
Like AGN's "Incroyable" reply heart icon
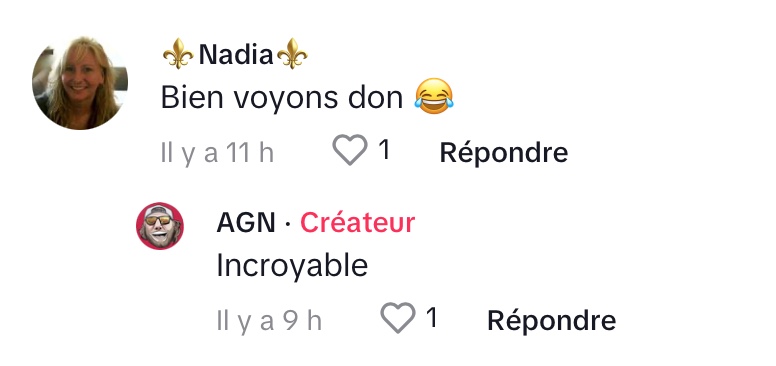pyautogui.click(x=398, y=318)
